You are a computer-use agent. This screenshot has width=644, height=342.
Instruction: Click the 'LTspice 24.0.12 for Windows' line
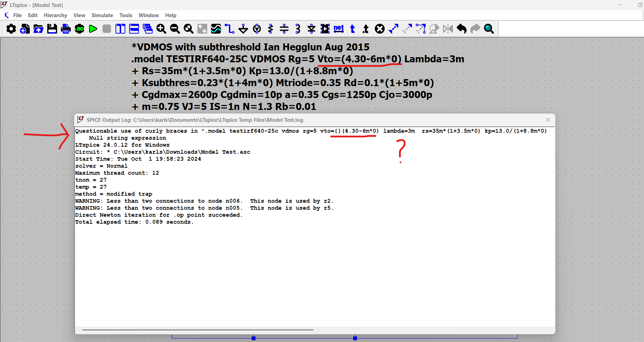(122, 145)
